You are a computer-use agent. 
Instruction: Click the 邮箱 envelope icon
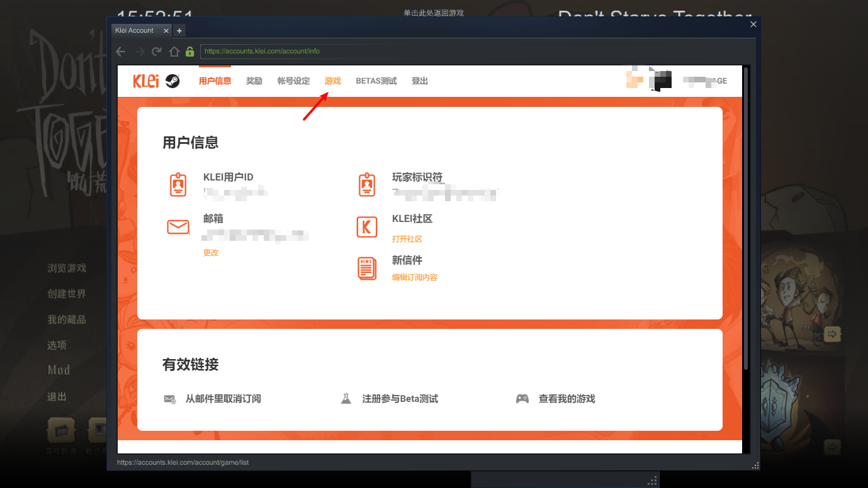point(178,227)
